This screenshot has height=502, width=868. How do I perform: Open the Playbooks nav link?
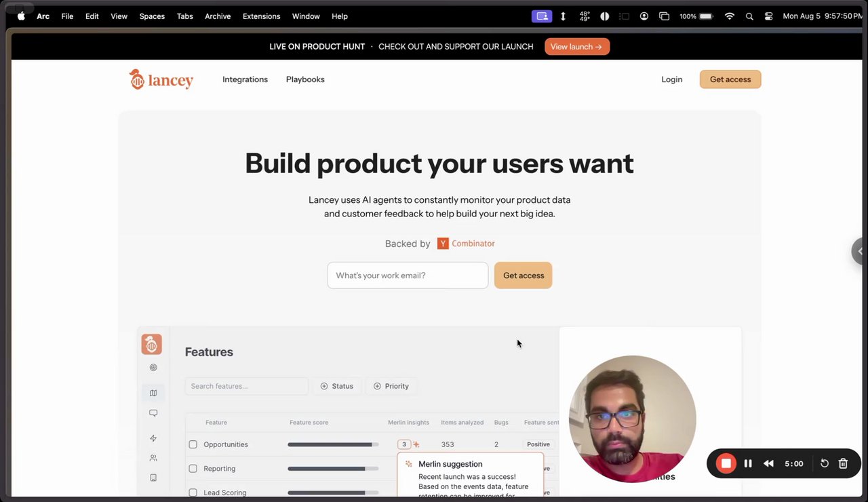coord(305,79)
